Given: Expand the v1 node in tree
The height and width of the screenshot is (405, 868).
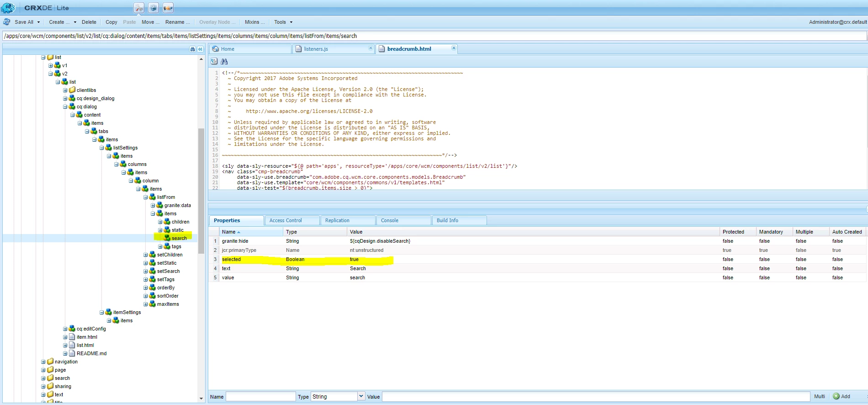Looking at the screenshot, I should [51, 65].
